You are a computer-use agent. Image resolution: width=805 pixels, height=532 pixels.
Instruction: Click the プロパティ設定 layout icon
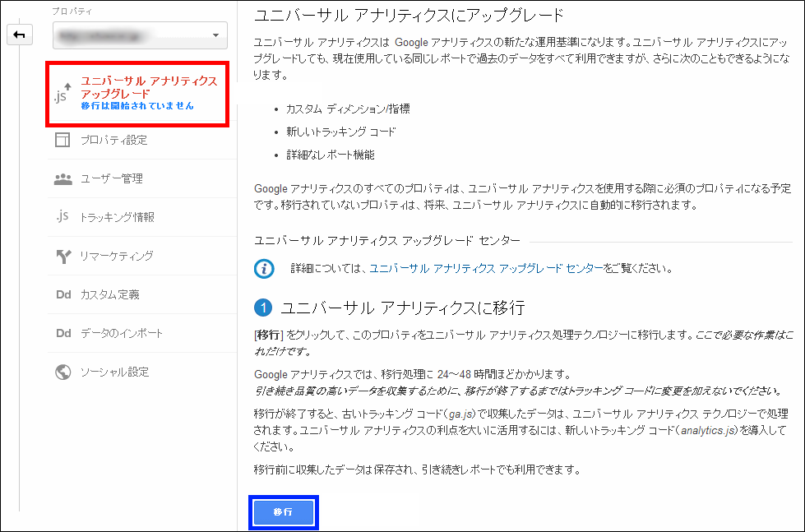[x=62, y=140]
